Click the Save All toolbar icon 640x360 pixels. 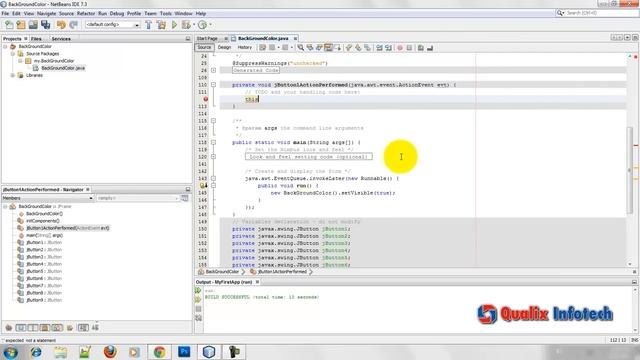[x=45, y=25]
